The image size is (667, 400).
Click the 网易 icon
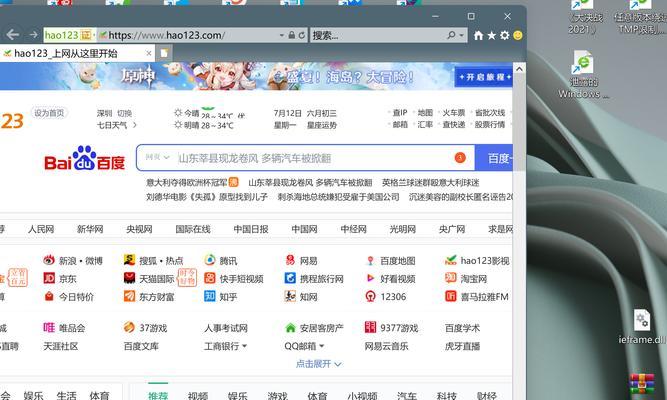click(x=290, y=260)
